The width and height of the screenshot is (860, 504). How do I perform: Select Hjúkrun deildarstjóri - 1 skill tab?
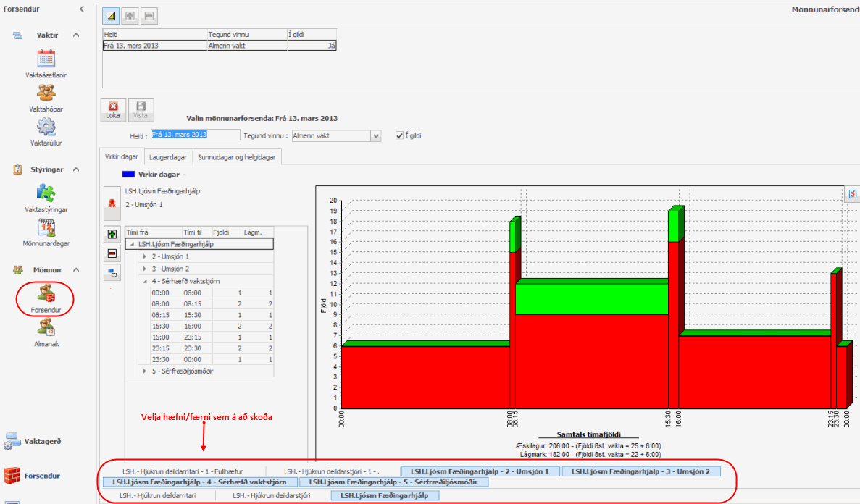click(x=332, y=471)
